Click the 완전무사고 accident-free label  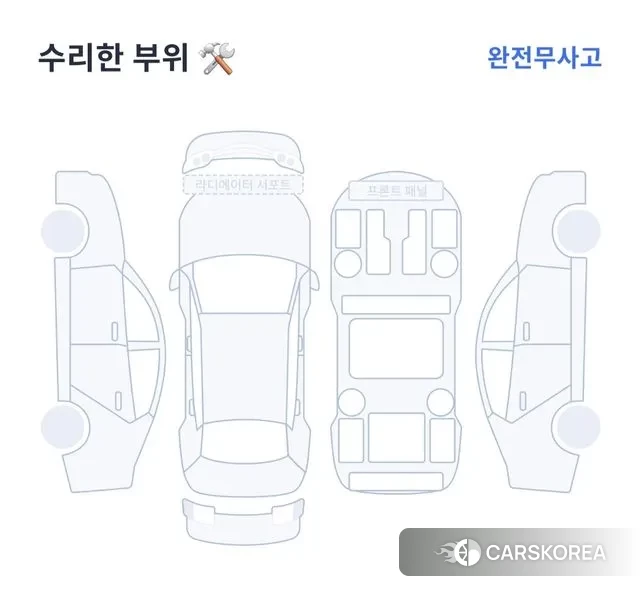[544, 58]
